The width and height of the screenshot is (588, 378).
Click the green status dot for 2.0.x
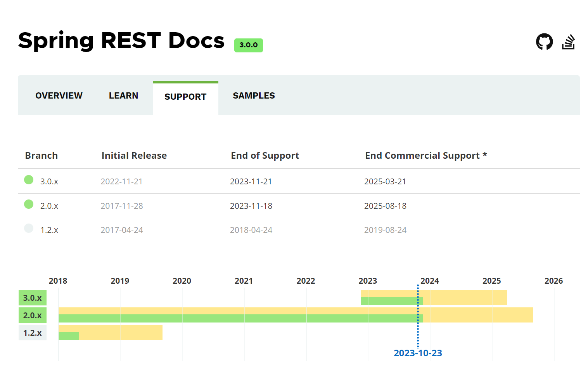point(29,204)
